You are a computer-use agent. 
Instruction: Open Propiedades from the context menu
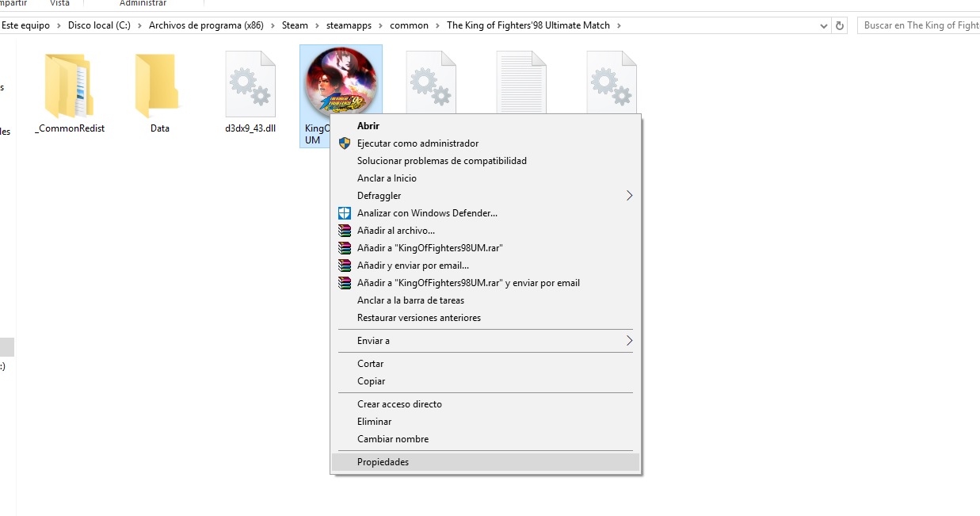click(486, 462)
